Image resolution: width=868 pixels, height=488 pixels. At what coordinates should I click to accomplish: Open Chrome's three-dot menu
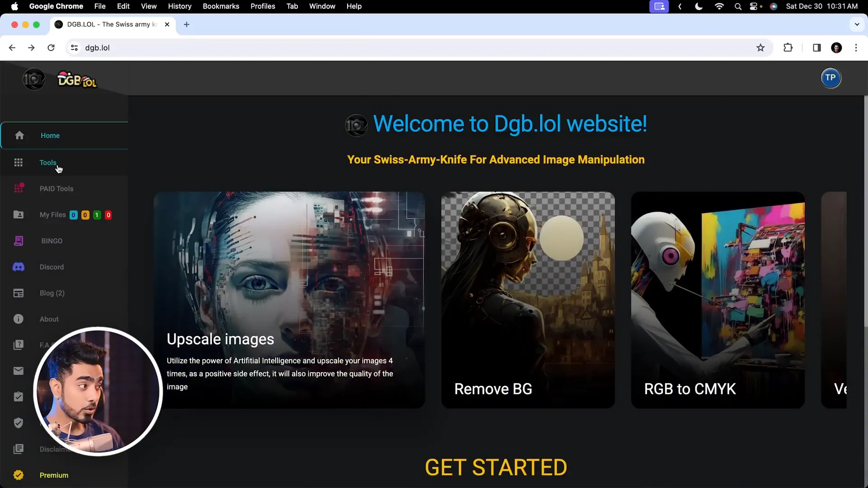coord(856,48)
